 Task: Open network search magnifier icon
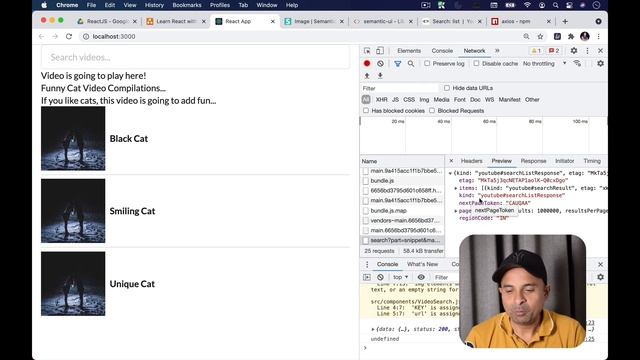tap(411, 64)
